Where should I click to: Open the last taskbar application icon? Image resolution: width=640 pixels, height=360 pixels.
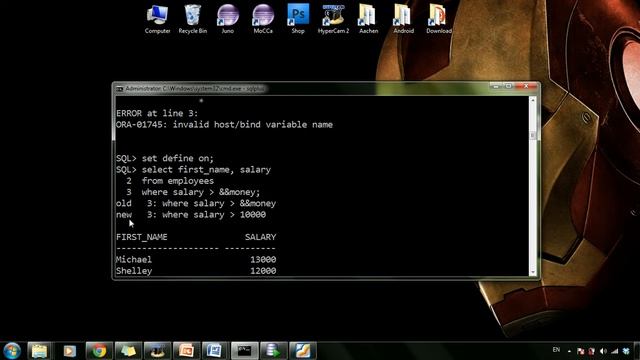(x=303, y=351)
